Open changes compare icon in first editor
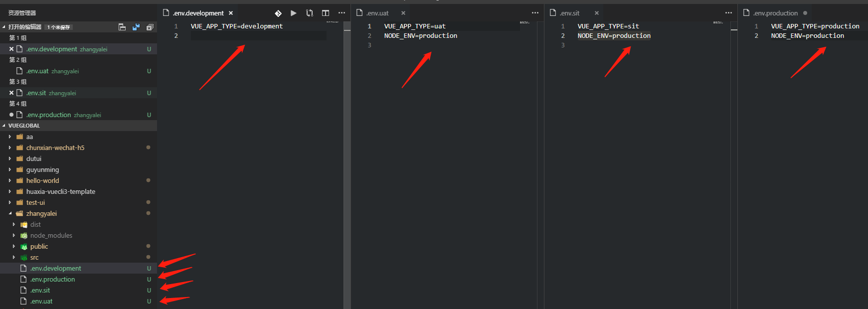 click(310, 13)
